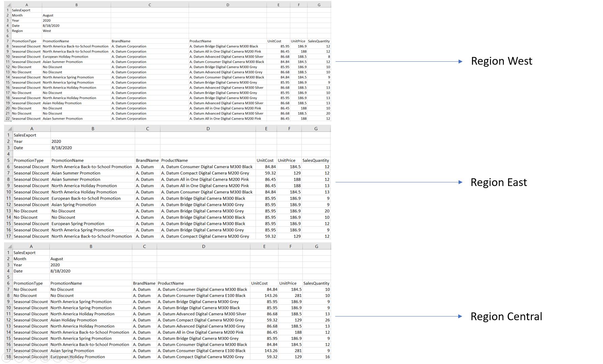Screen dimensions: 603x364
Task: Click unit price '281' in Central sheet row 8
Action: click(298, 296)
